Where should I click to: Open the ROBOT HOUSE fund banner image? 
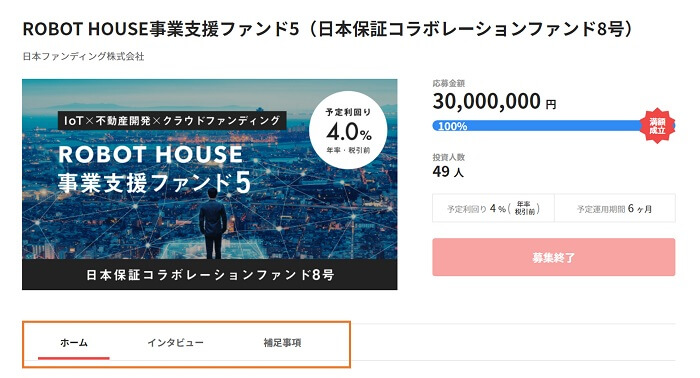[x=209, y=184]
